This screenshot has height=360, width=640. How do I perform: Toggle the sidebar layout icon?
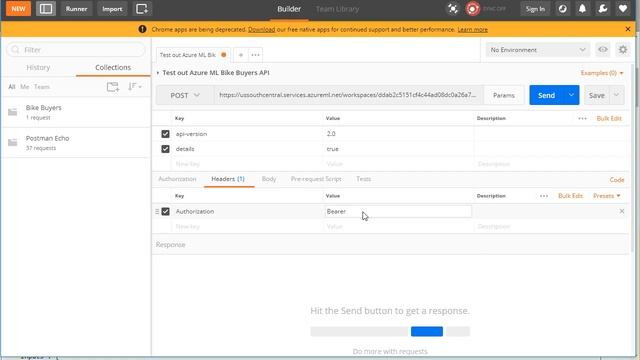(x=45, y=9)
